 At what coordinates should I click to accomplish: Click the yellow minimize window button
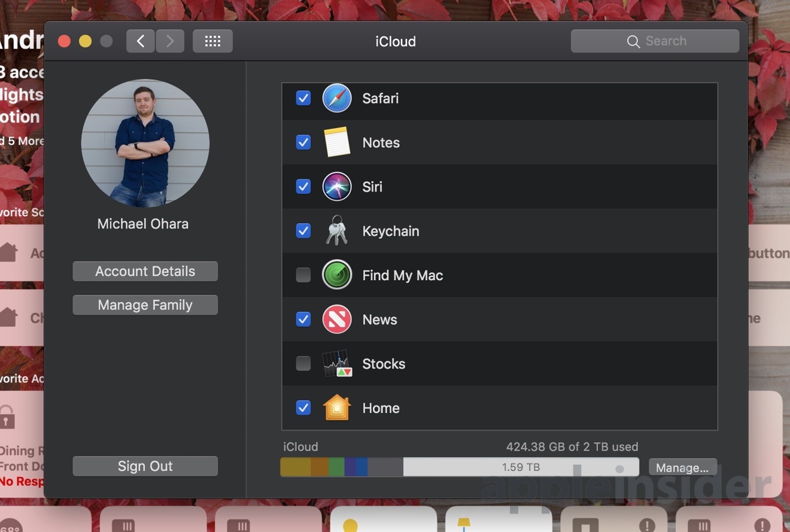point(86,41)
